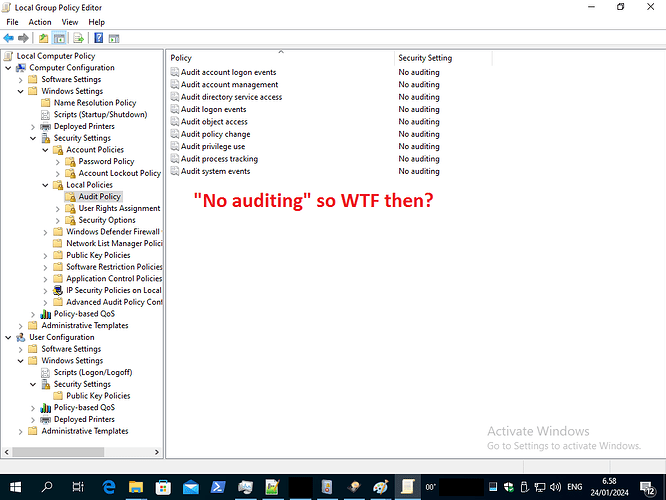Toggle Show/Hide Console Tree toolbar icon
The height and width of the screenshot is (500, 666).
59,38
